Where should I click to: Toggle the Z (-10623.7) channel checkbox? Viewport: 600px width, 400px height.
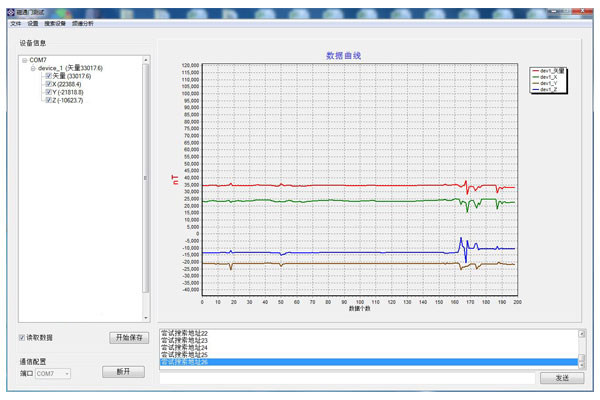tap(48, 101)
